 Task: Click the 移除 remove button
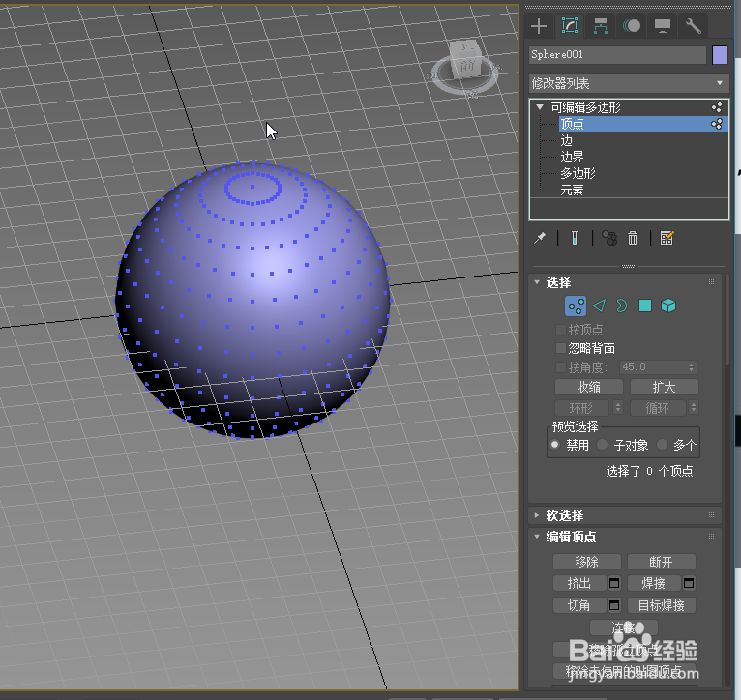pos(587,562)
